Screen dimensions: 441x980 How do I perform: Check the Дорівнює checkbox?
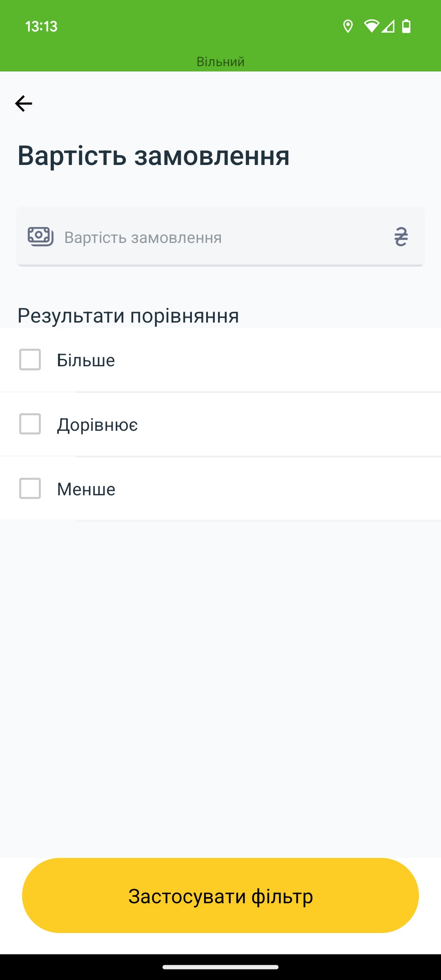[30, 424]
